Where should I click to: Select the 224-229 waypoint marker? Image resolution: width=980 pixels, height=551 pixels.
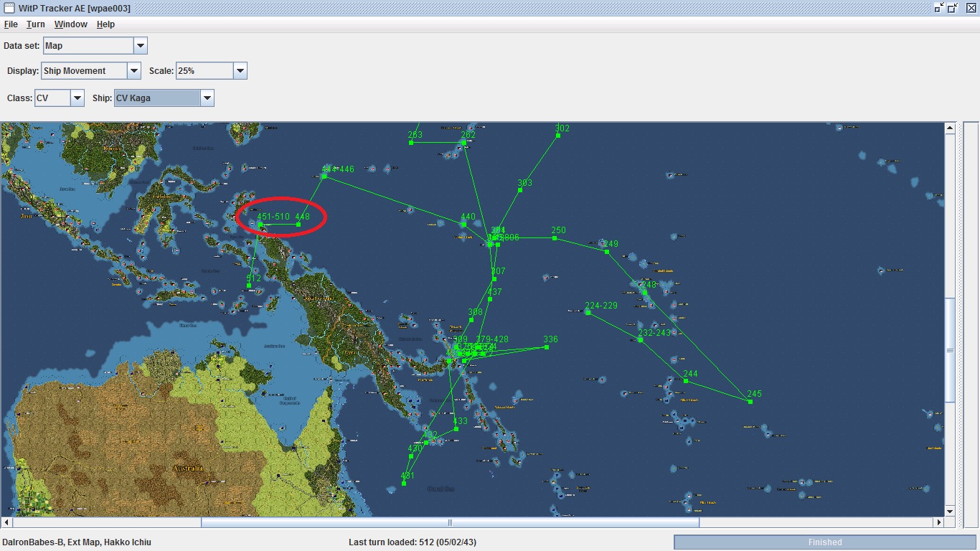[x=588, y=312]
